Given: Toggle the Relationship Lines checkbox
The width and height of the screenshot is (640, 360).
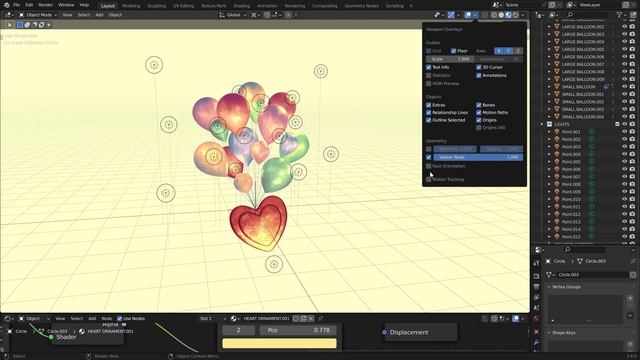Looking at the screenshot, I should click(429, 113).
